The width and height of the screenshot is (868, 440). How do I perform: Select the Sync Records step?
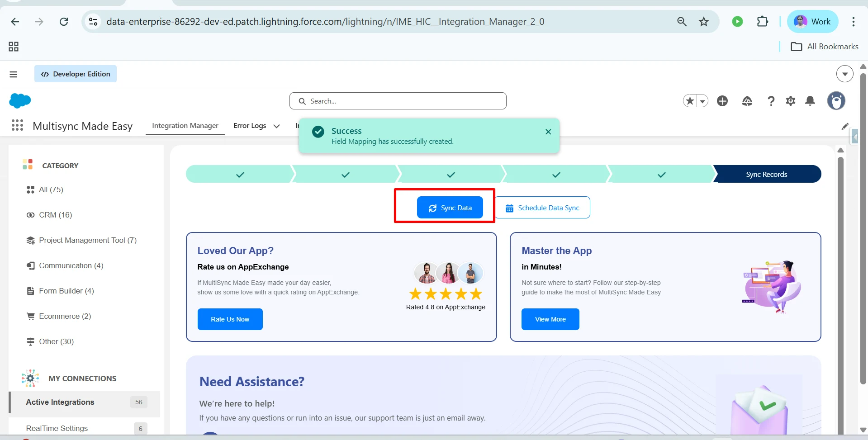click(x=767, y=174)
